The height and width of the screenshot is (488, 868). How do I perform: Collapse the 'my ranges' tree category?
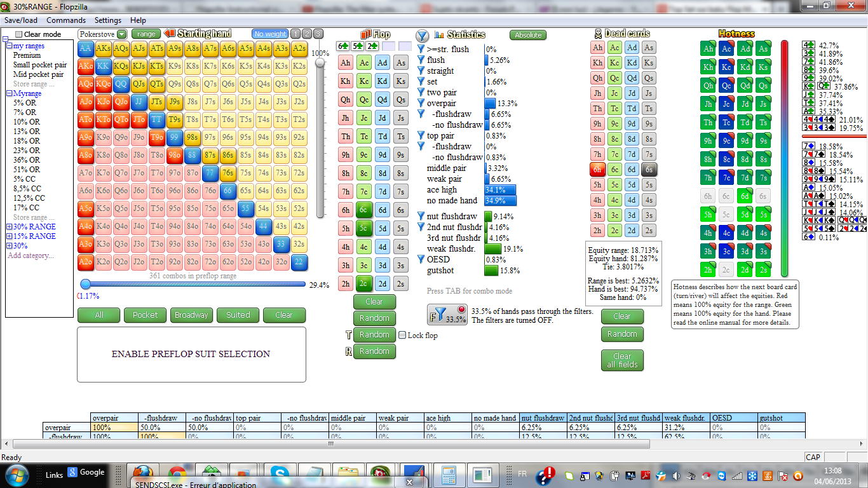(9, 46)
